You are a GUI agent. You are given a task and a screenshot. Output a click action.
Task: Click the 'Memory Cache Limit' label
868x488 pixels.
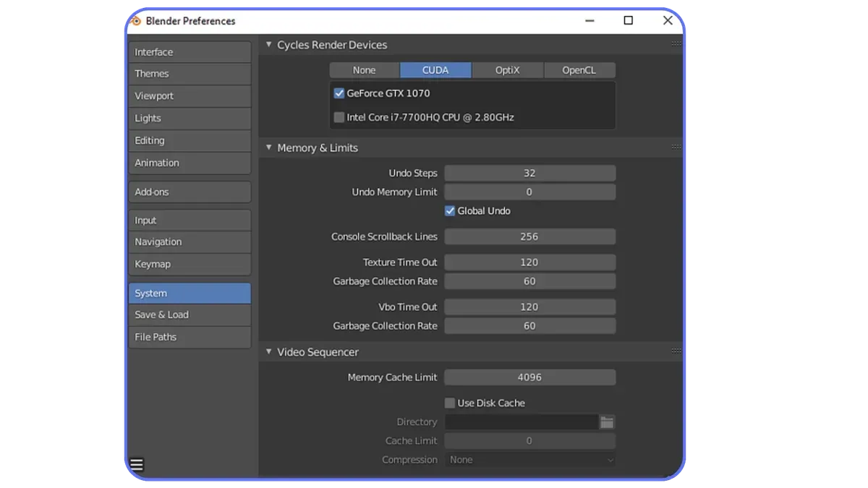pos(393,377)
